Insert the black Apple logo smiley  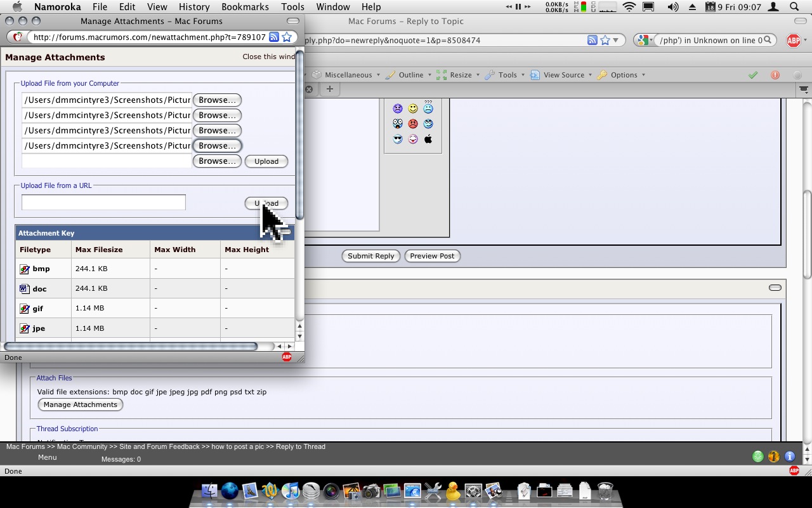[x=428, y=139]
